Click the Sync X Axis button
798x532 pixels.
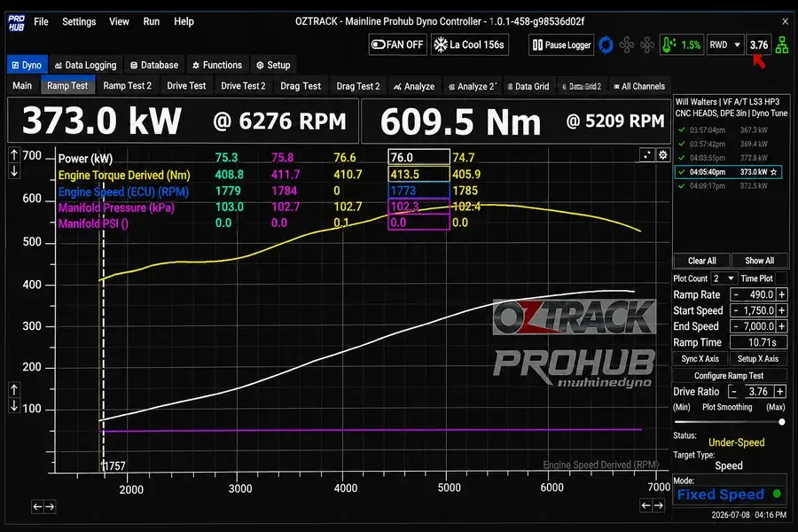pos(700,359)
